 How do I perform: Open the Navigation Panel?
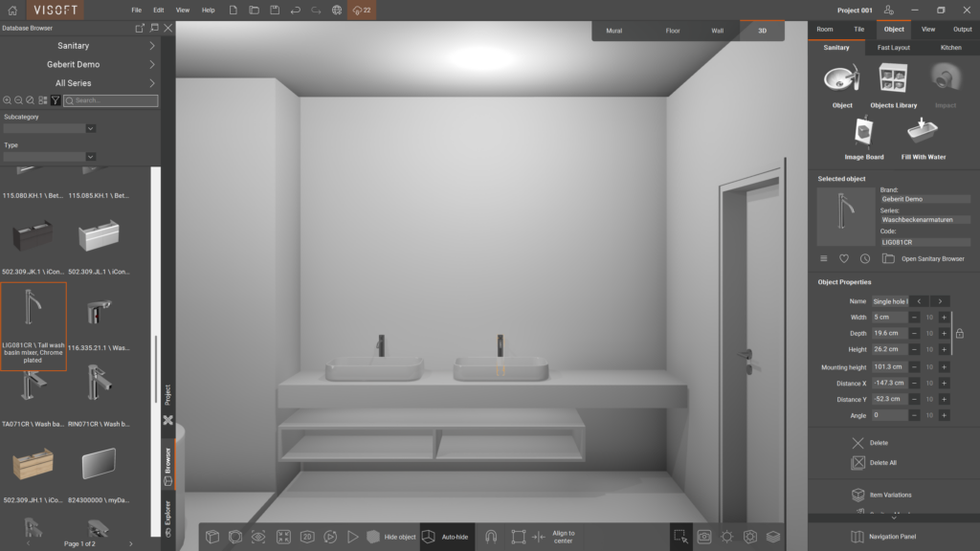[883, 537]
